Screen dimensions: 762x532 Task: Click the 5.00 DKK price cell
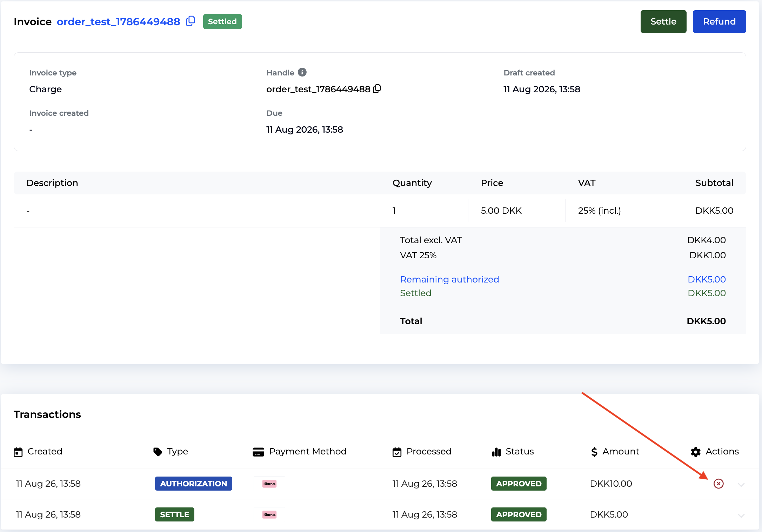(x=501, y=211)
